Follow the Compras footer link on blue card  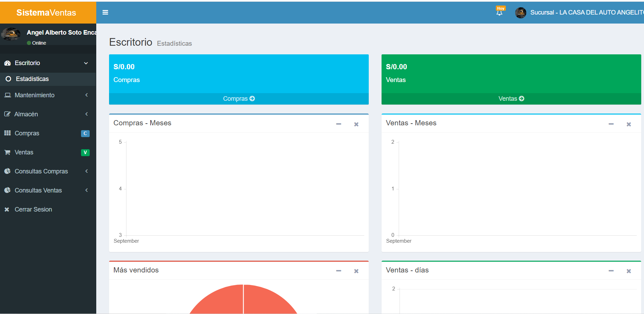[239, 99]
